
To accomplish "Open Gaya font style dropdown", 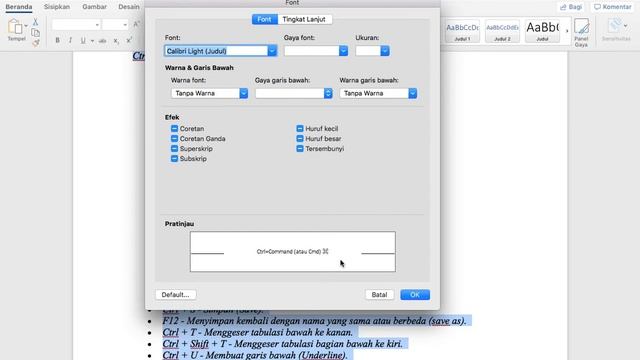I will pyautogui.click(x=343, y=51).
